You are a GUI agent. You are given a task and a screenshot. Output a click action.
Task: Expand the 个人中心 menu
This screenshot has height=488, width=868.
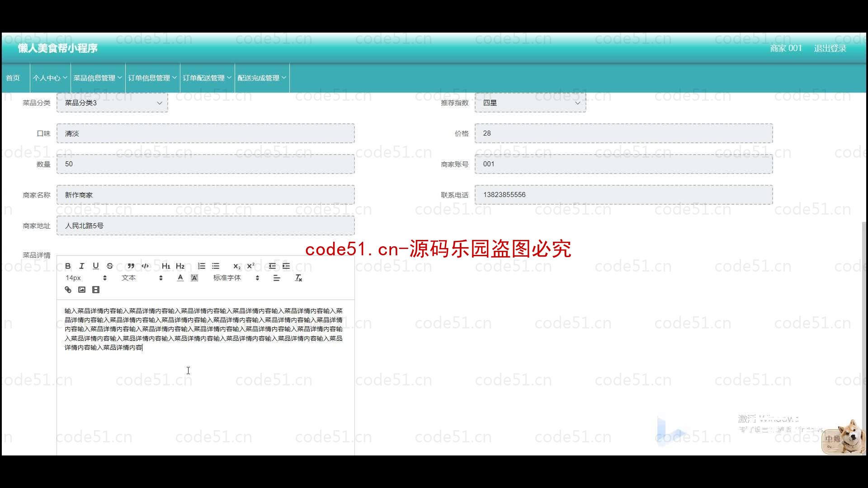point(50,78)
